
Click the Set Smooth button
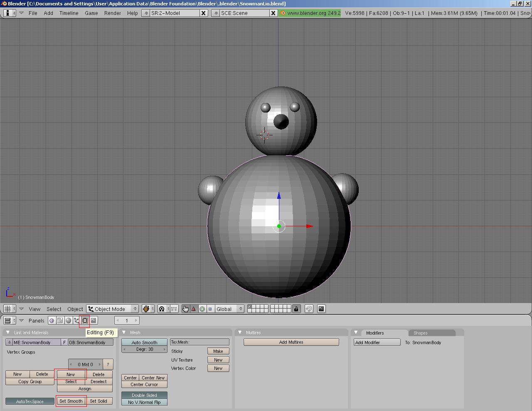pyautogui.click(x=71, y=401)
